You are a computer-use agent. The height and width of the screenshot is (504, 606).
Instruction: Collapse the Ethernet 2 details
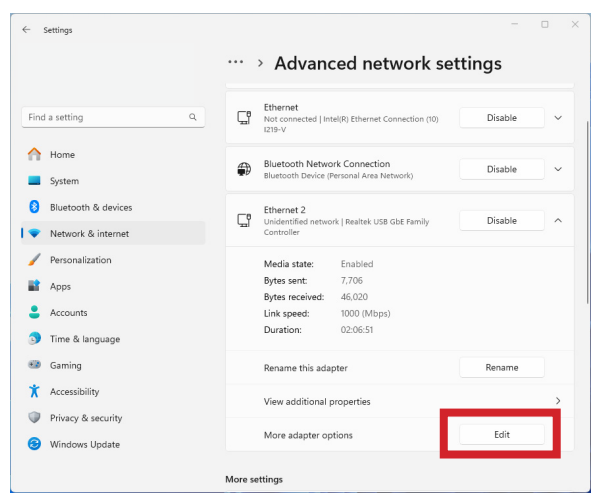[x=558, y=220]
